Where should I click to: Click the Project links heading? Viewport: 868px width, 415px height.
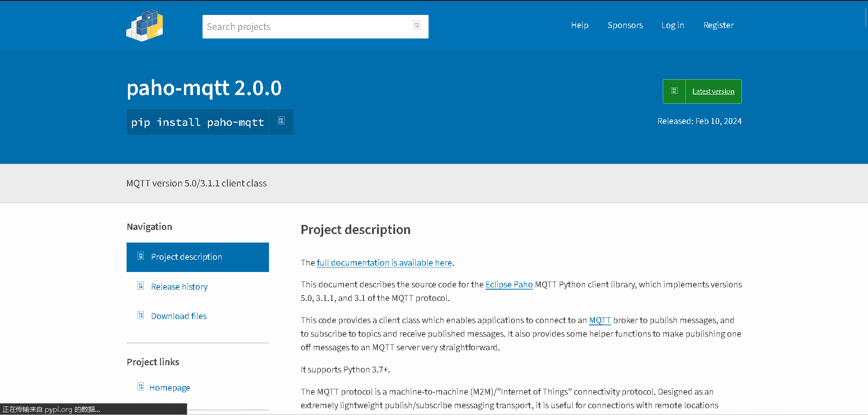click(x=153, y=362)
